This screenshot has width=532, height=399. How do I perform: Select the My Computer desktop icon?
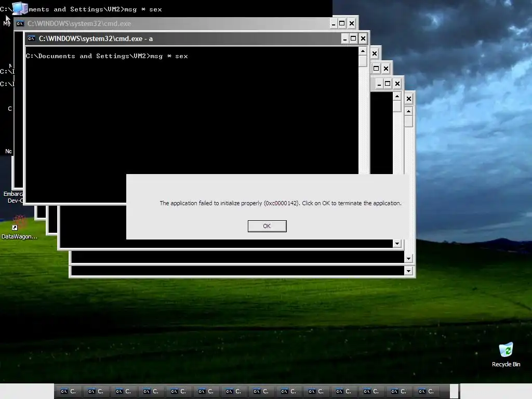coord(19,8)
